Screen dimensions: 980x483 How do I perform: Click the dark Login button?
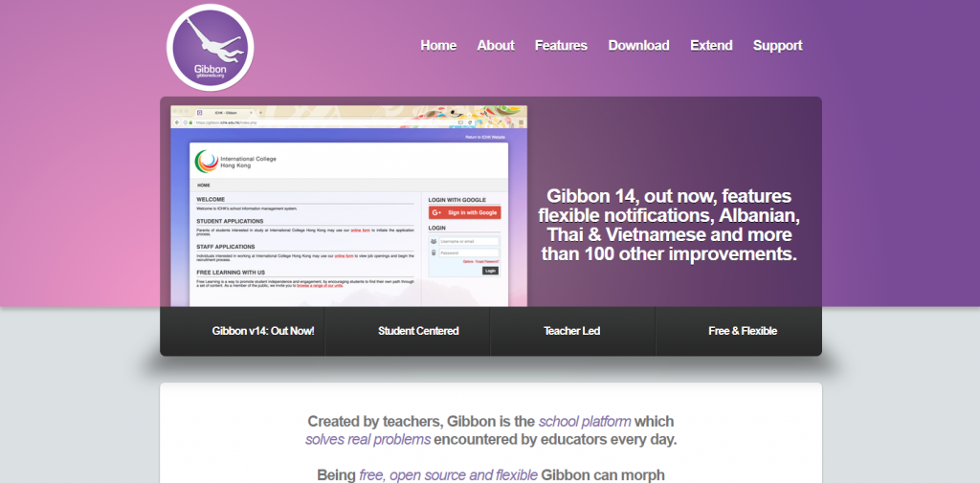click(x=491, y=271)
